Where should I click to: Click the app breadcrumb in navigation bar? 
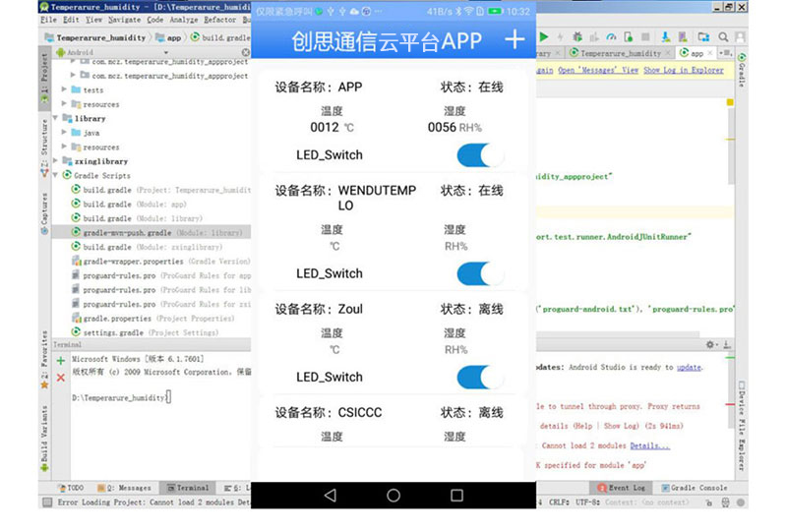tap(168, 37)
